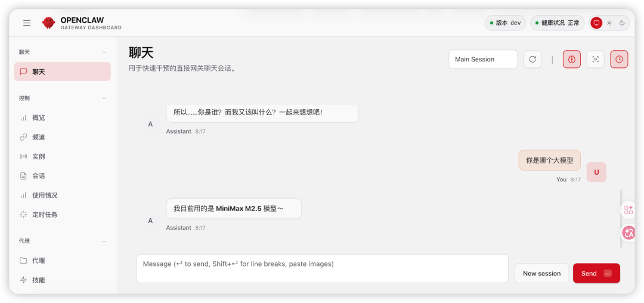Open 频道 in the sidebar
This screenshot has height=303, width=644.
(63, 137)
